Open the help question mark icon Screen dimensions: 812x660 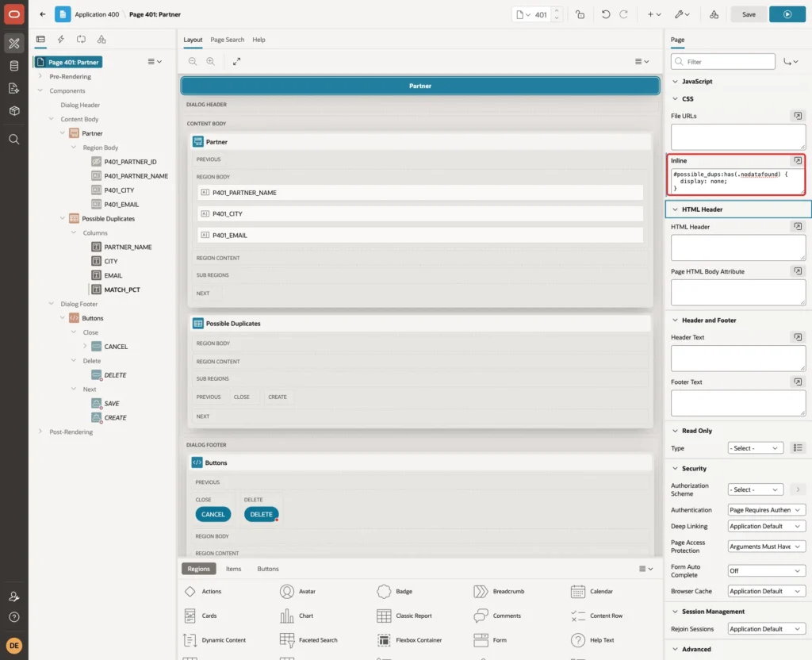pos(14,617)
